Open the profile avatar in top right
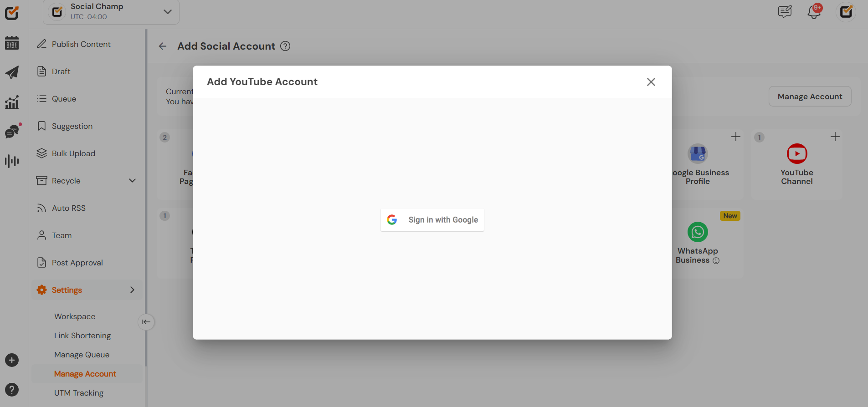The height and width of the screenshot is (407, 868). pos(846,11)
